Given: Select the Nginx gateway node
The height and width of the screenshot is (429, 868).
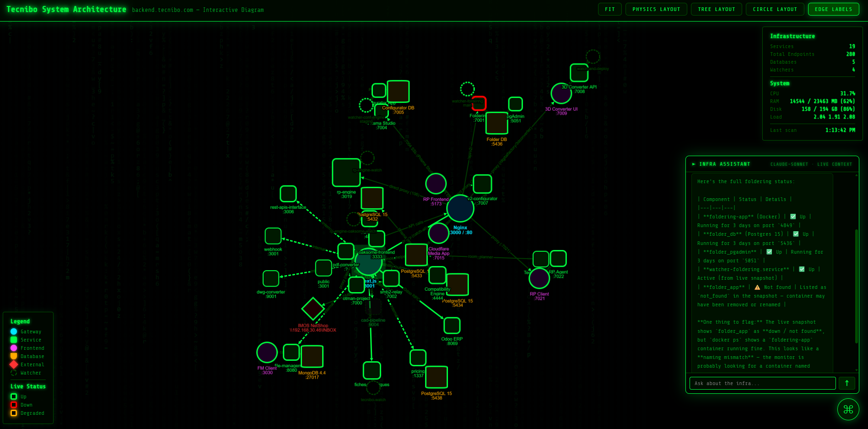Looking at the screenshot, I should point(460,208).
